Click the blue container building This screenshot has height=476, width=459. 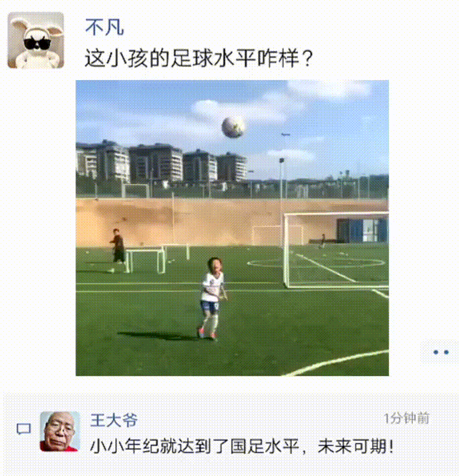point(362,230)
